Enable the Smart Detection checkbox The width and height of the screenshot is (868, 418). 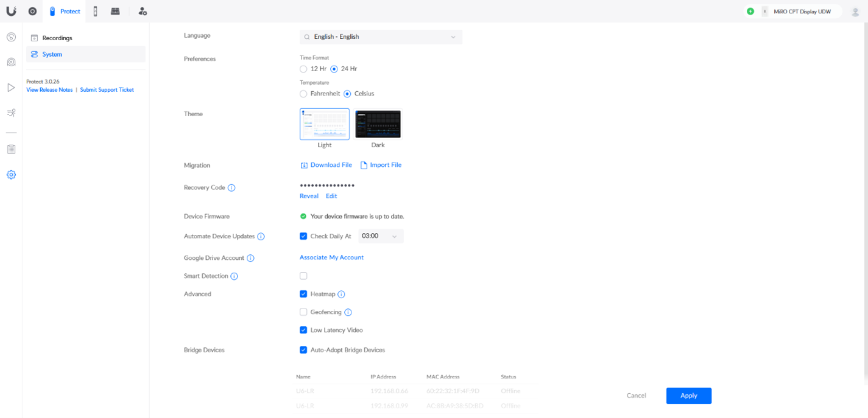tap(303, 276)
